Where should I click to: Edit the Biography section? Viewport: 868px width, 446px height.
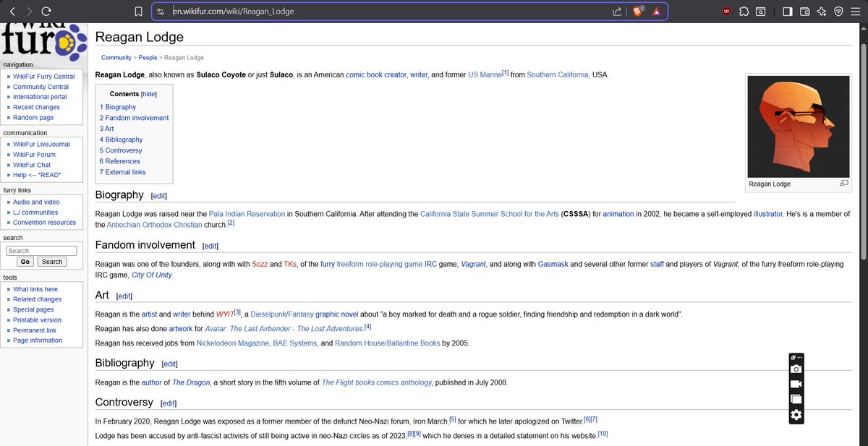[x=159, y=196]
